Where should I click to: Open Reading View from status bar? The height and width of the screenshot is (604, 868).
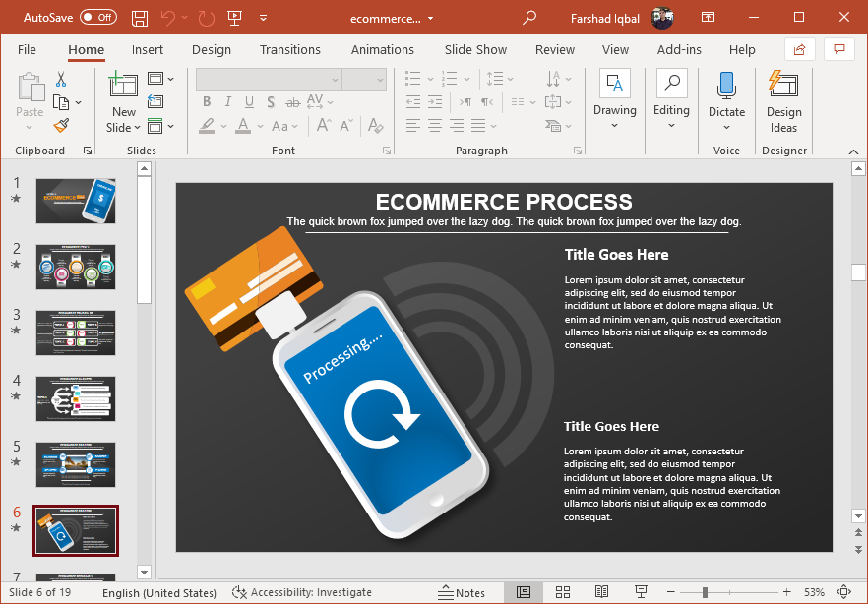pos(601,592)
